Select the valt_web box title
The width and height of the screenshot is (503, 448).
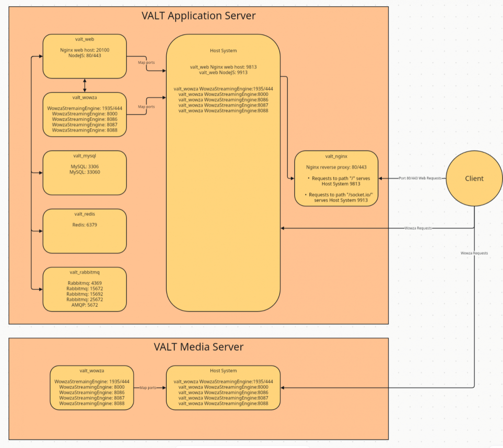(x=85, y=39)
